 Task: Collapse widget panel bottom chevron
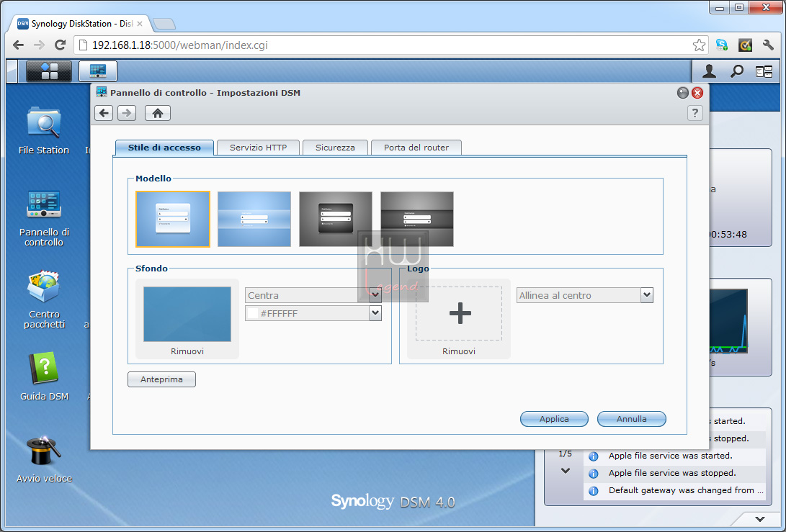[x=760, y=519]
